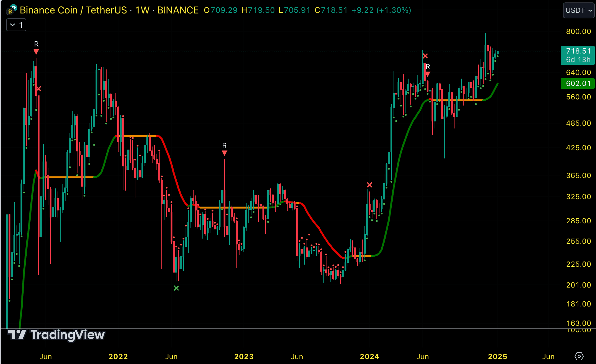Click the 560.00 price axis label
Image resolution: width=596 pixels, height=364 pixels.
pos(579,97)
